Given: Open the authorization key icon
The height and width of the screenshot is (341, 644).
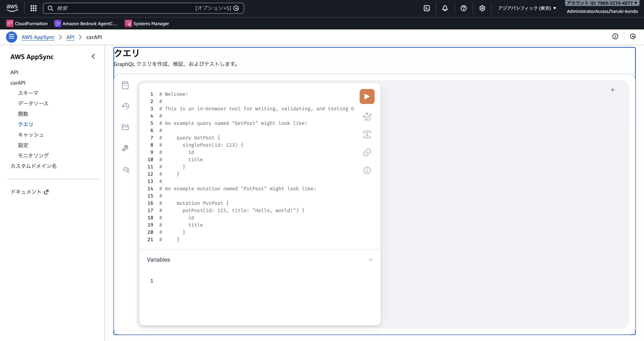Looking at the screenshot, I should pos(125,148).
